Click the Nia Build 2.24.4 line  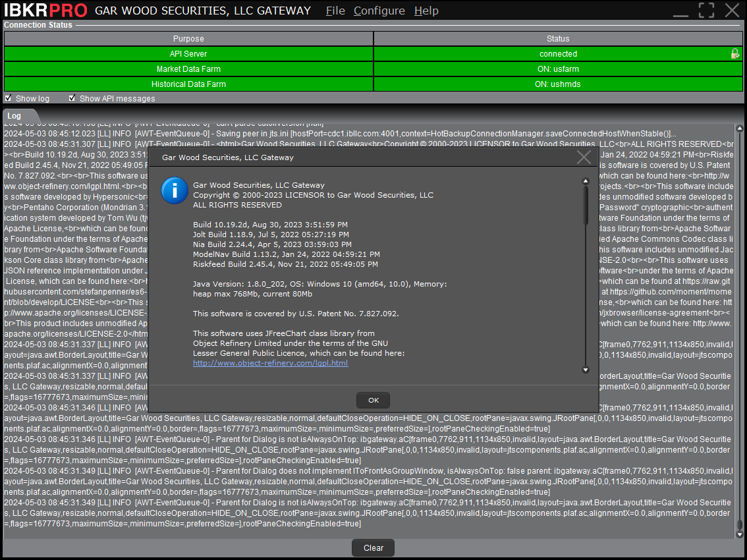[x=272, y=244]
